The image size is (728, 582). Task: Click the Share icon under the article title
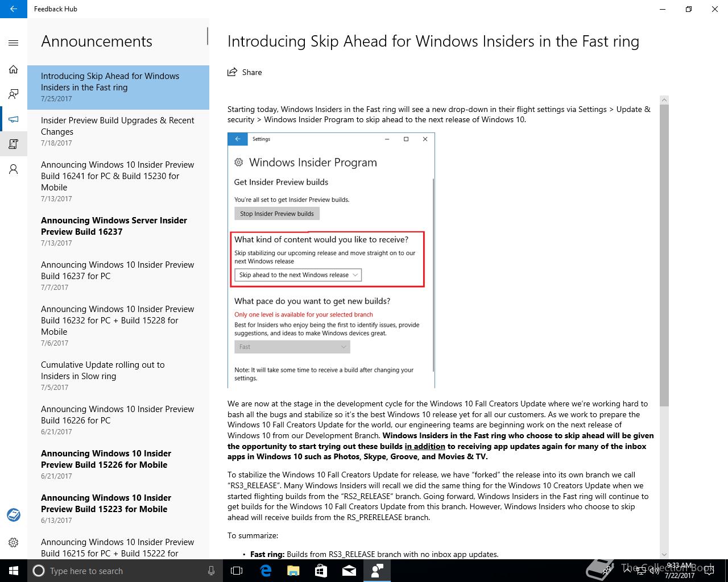pos(232,72)
